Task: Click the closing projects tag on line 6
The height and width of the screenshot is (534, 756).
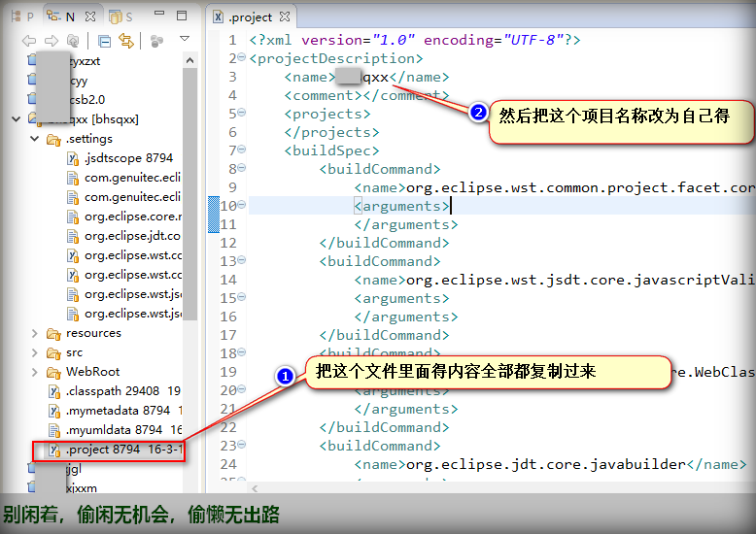Action: [x=331, y=133]
